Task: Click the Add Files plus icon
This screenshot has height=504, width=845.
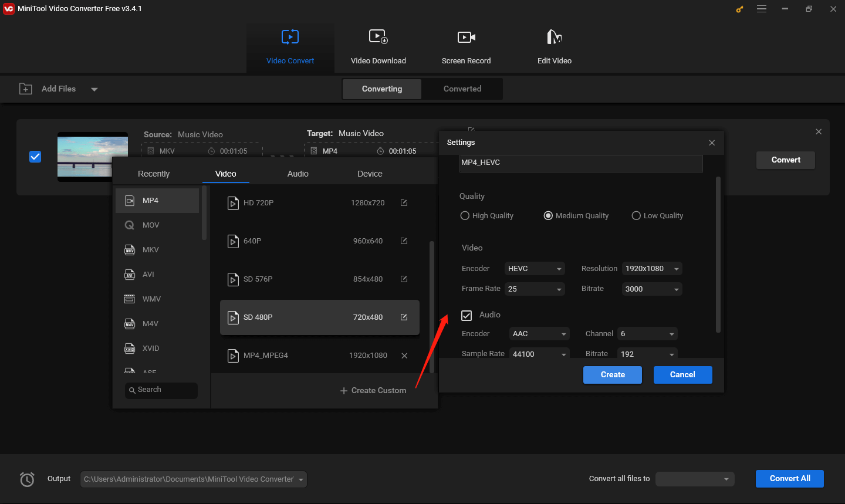Action: coord(26,89)
